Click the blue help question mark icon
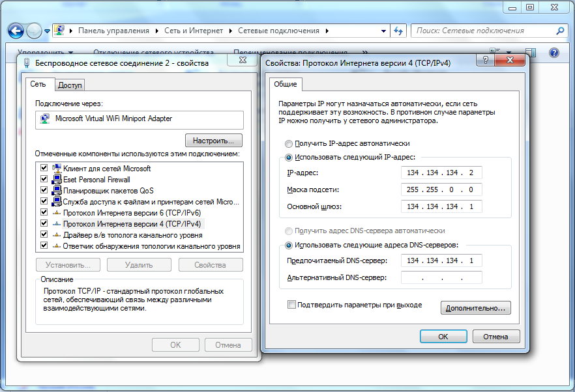 553,53
